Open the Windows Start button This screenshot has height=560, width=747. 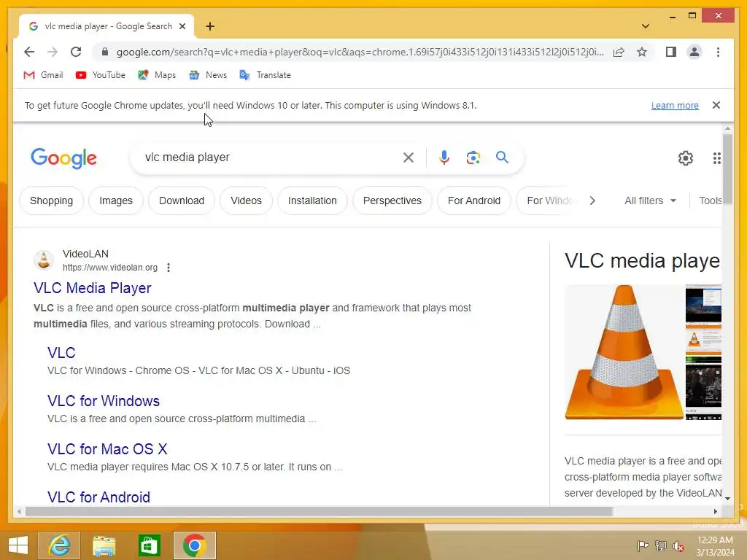click(18, 545)
